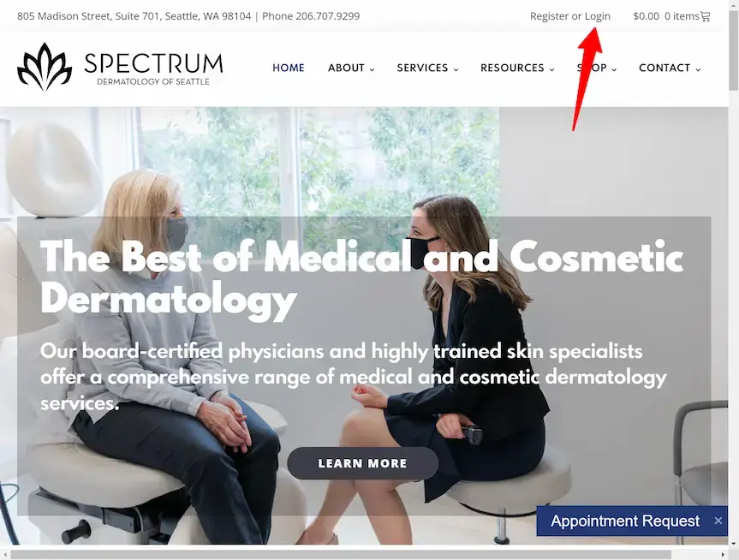Open the shopping cart icon
Viewport: 739px width, 560px height.
pyautogui.click(x=705, y=16)
